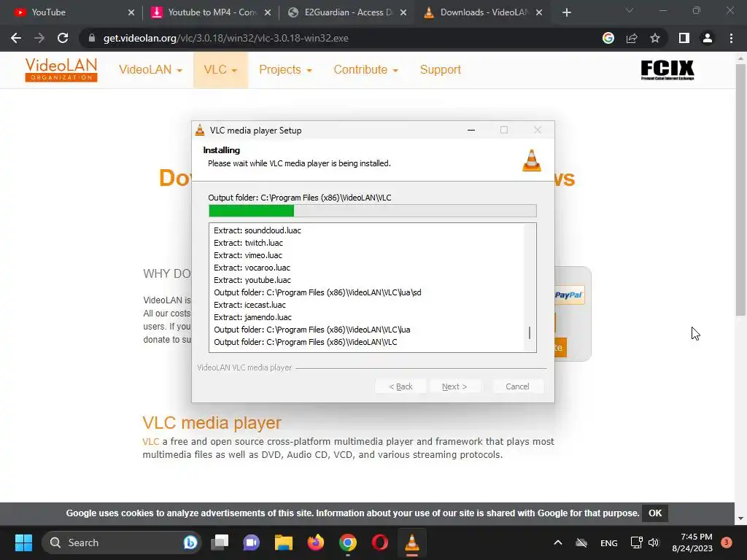
Task: Expand the Contribute dropdown menu
Action: tap(365, 69)
